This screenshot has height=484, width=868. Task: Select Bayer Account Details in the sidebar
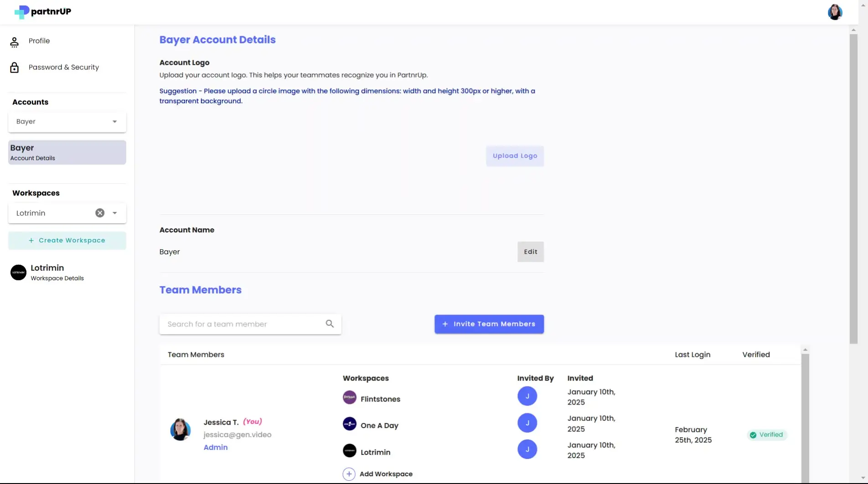point(67,152)
